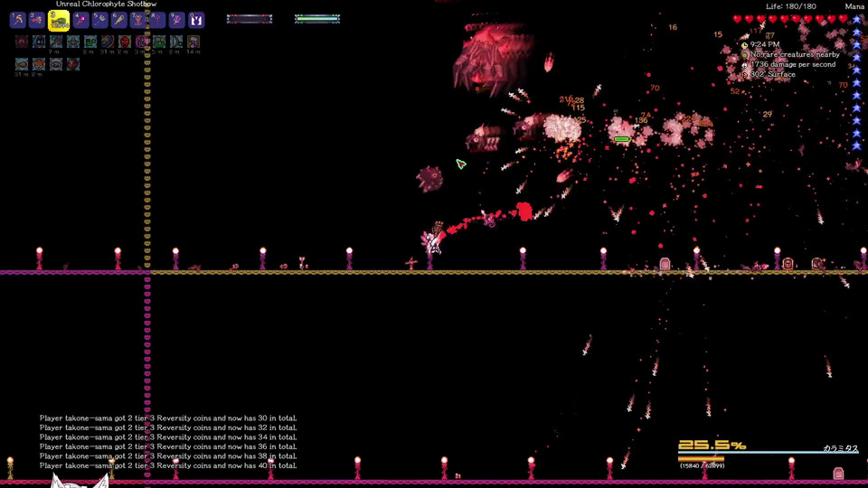Click chat line ending with 34 in total
The height and width of the screenshot is (488, 868).
tap(168, 437)
